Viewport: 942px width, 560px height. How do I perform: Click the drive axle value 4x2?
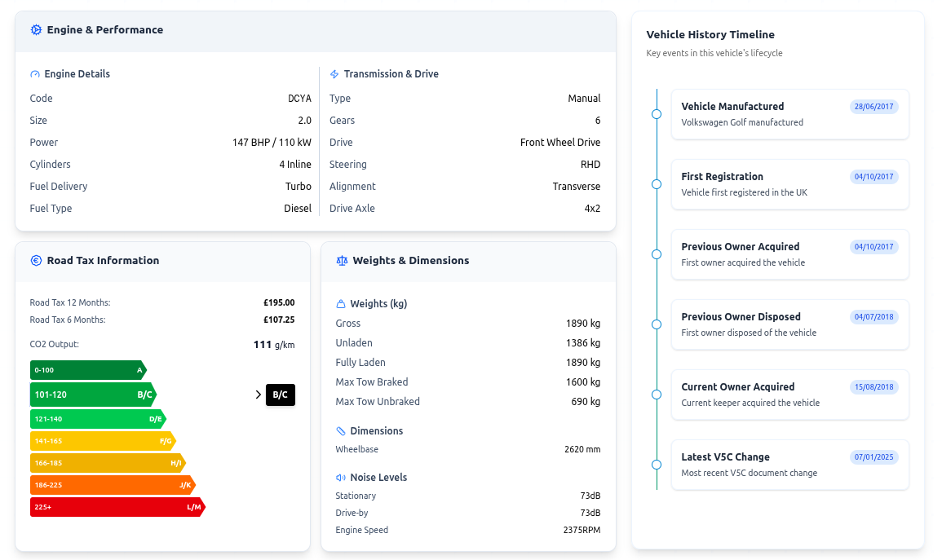[592, 209]
